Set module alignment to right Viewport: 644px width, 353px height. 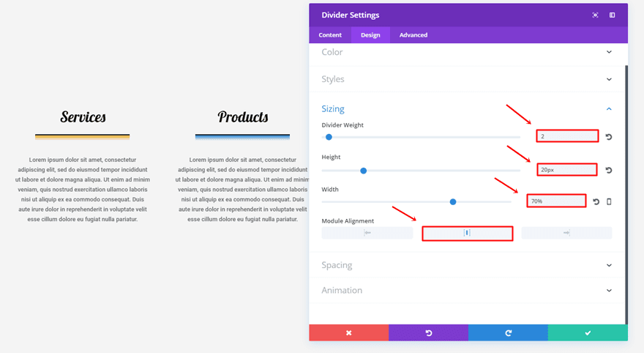click(566, 233)
